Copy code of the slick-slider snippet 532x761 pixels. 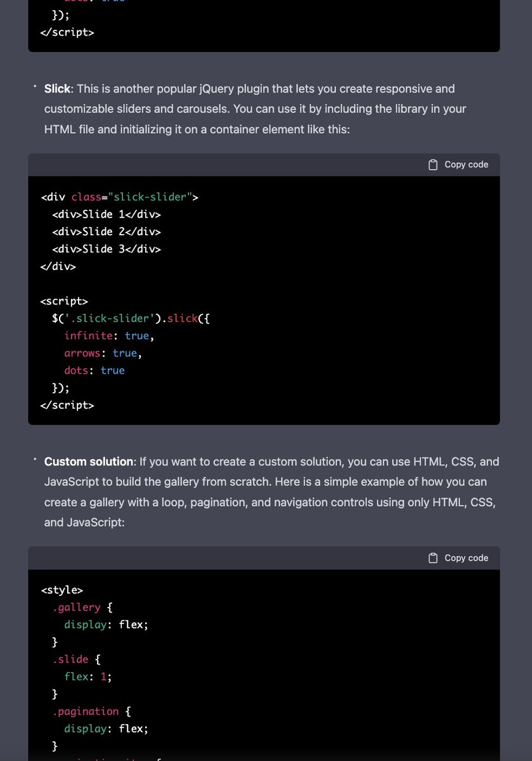click(458, 165)
